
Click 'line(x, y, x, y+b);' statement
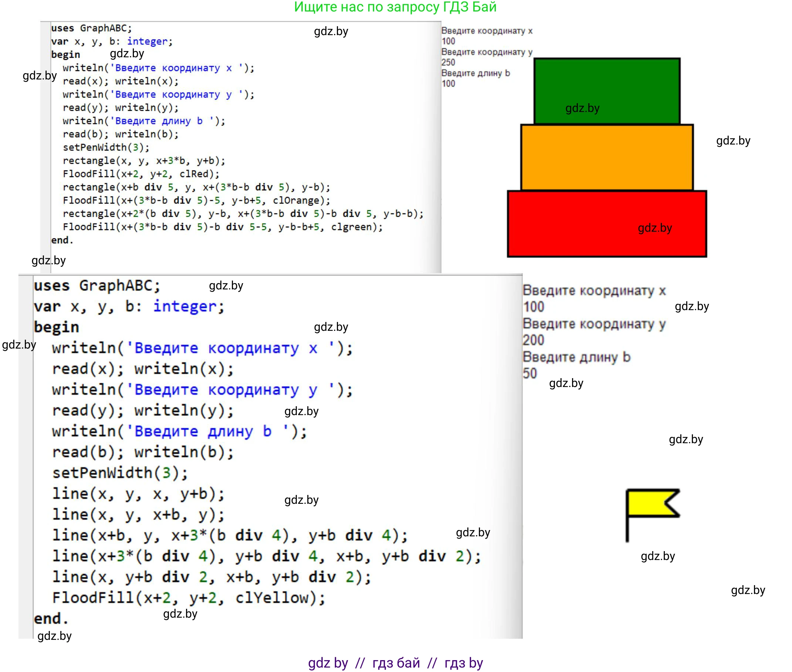[x=138, y=494]
